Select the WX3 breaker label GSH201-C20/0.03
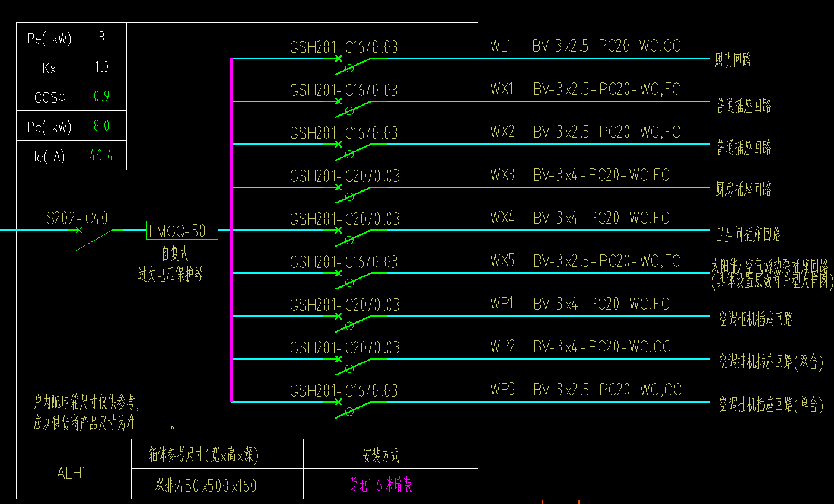Image resolution: width=834 pixels, height=504 pixels. 345,176
